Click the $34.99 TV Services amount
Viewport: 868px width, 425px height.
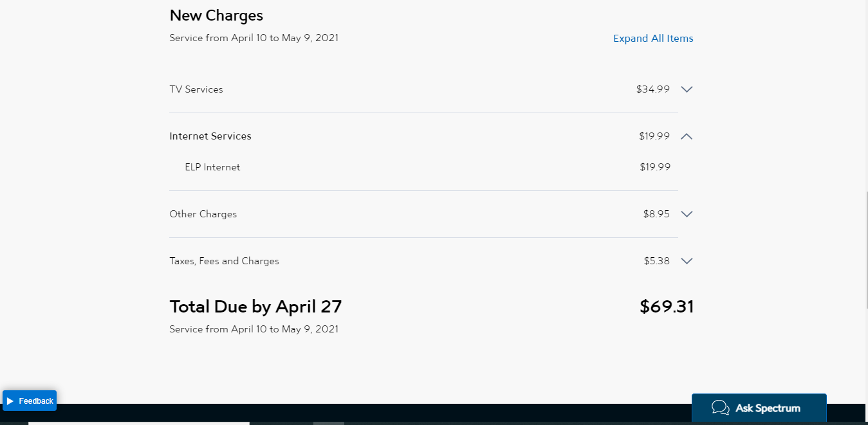point(652,89)
